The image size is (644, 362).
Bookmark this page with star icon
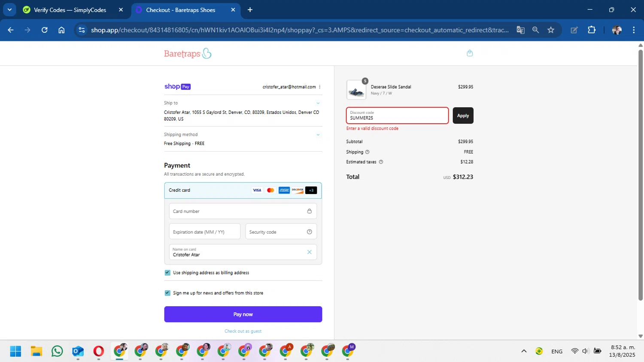click(x=551, y=30)
